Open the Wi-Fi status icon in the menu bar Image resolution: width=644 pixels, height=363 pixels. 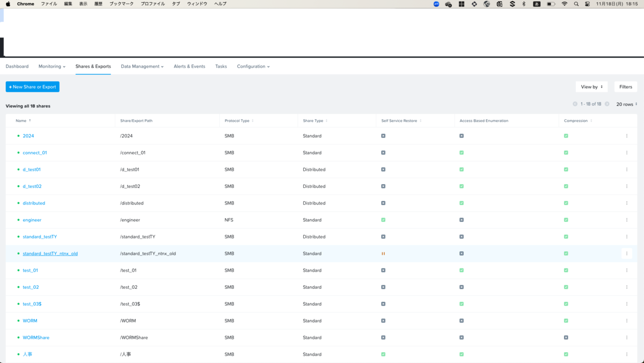click(x=564, y=4)
